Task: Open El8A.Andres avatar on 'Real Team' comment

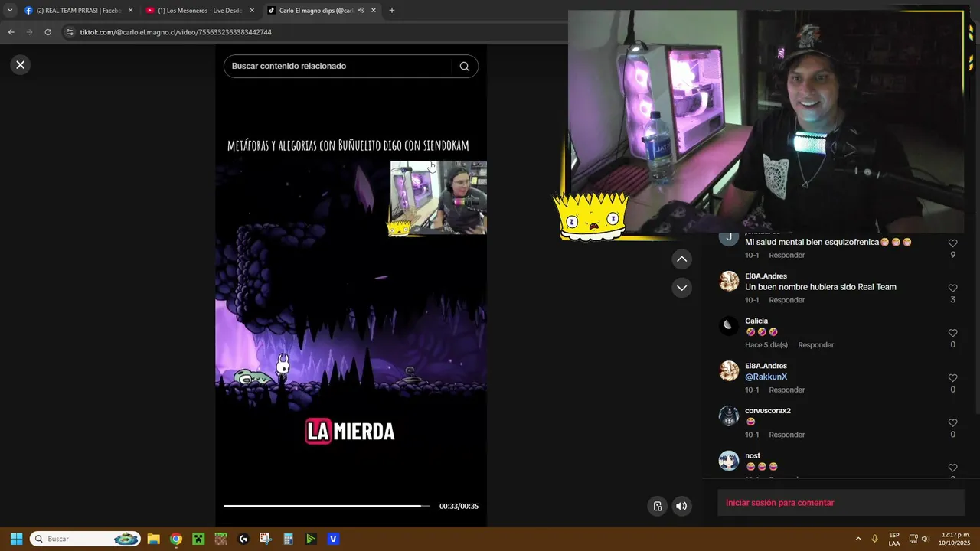Action: tap(729, 281)
